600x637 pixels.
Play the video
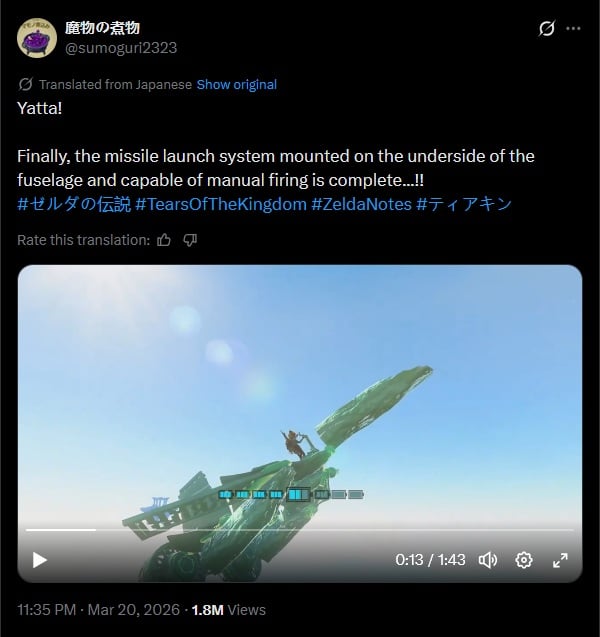[x=39, y=560]
